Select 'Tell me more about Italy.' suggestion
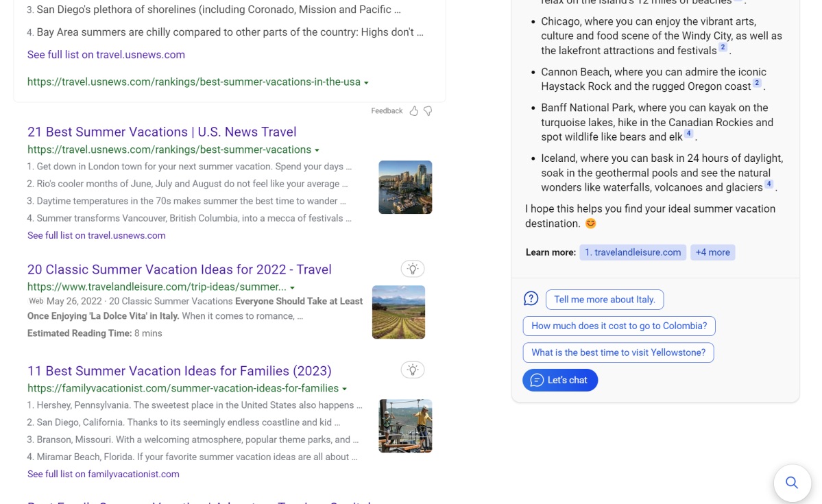The image size is (822, 504). tap(604, 300)
